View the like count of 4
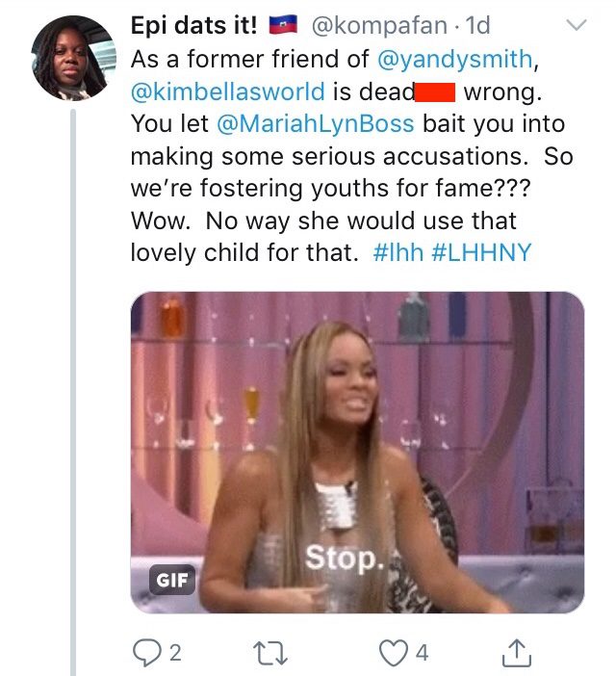Viewport: 616px width, 676px height. 423,653
